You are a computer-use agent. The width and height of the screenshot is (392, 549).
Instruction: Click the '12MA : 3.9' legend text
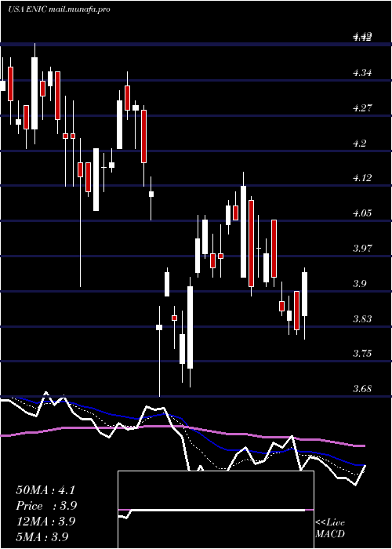tap(45, 521)
